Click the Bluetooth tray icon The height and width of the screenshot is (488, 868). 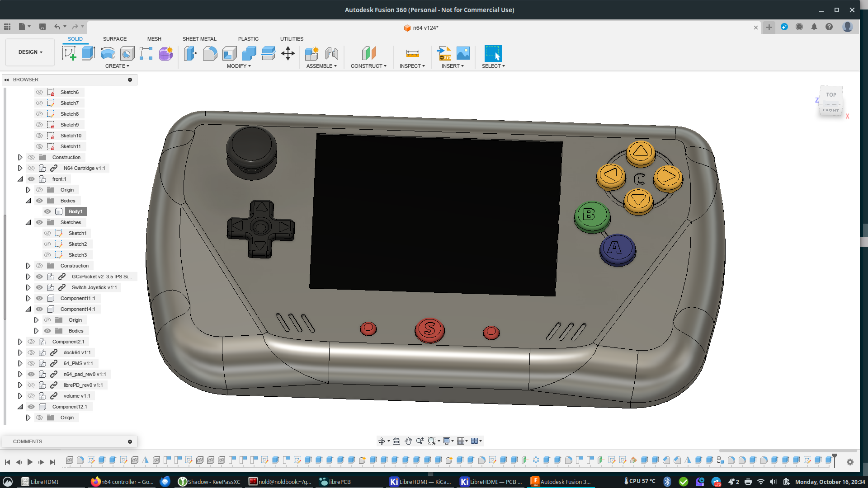pos(667,482)
